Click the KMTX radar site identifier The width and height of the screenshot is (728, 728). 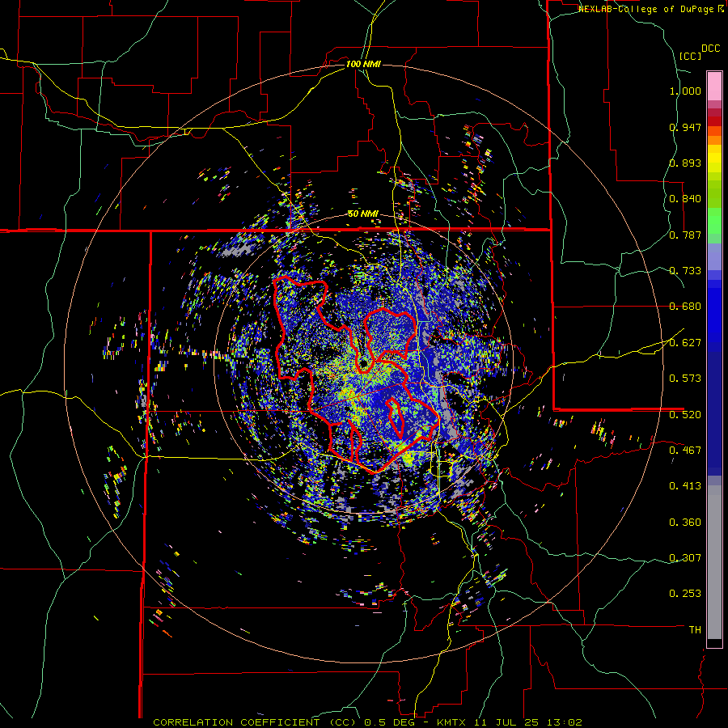coord(453,722)
